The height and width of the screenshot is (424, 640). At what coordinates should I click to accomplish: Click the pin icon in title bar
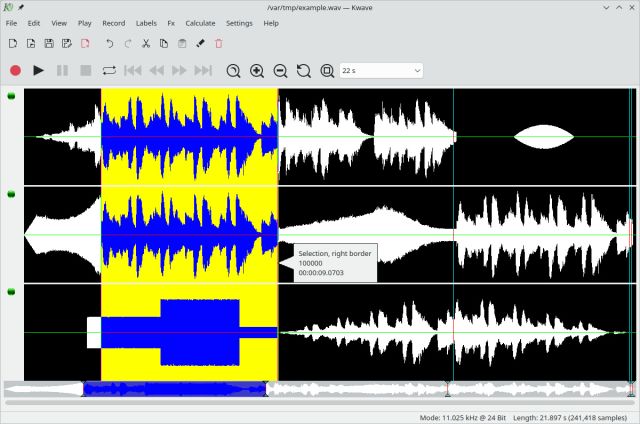pos(21,7)
